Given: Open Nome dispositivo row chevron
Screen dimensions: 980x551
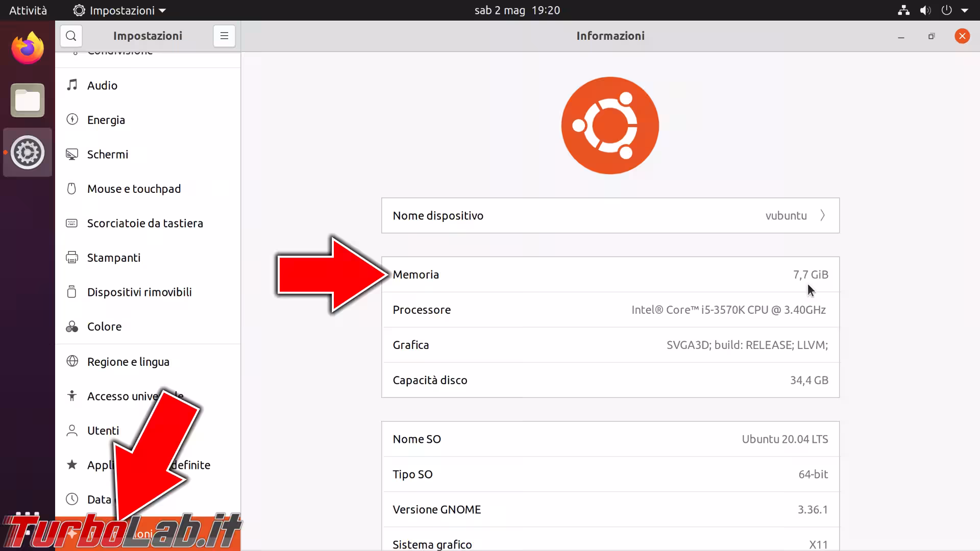Looking at the screenshot, I should [x=822, y=216].
